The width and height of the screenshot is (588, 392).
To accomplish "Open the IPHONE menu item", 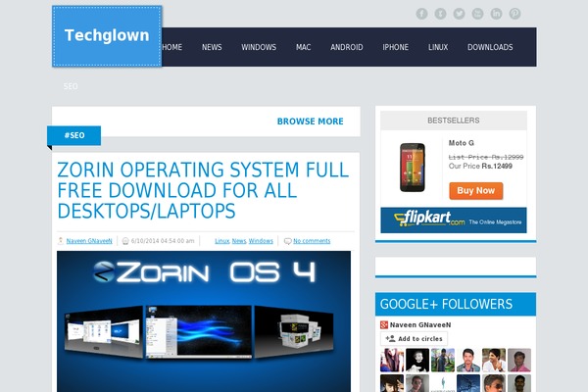I will 396,47.
